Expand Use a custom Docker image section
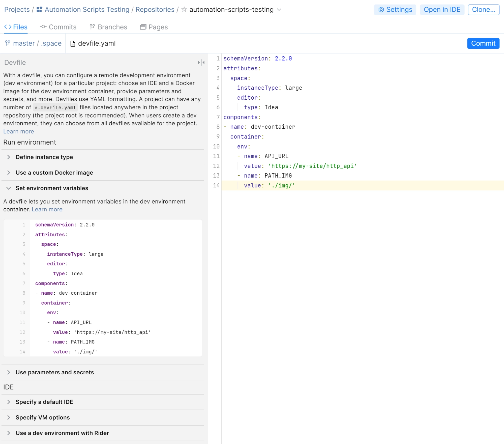This screenshot has width=504, height=444. [x=103, y=173]
